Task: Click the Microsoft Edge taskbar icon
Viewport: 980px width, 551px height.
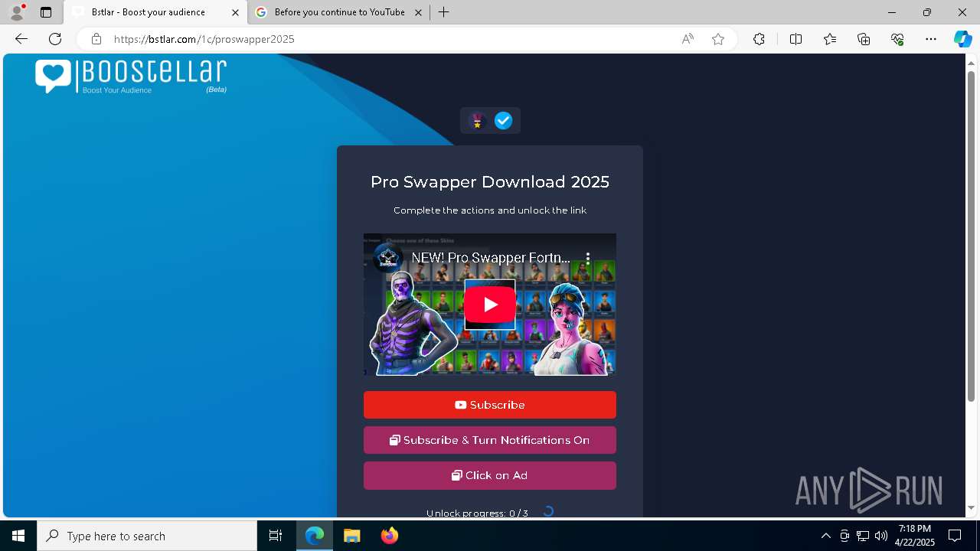Action: [x=315, y=536]
